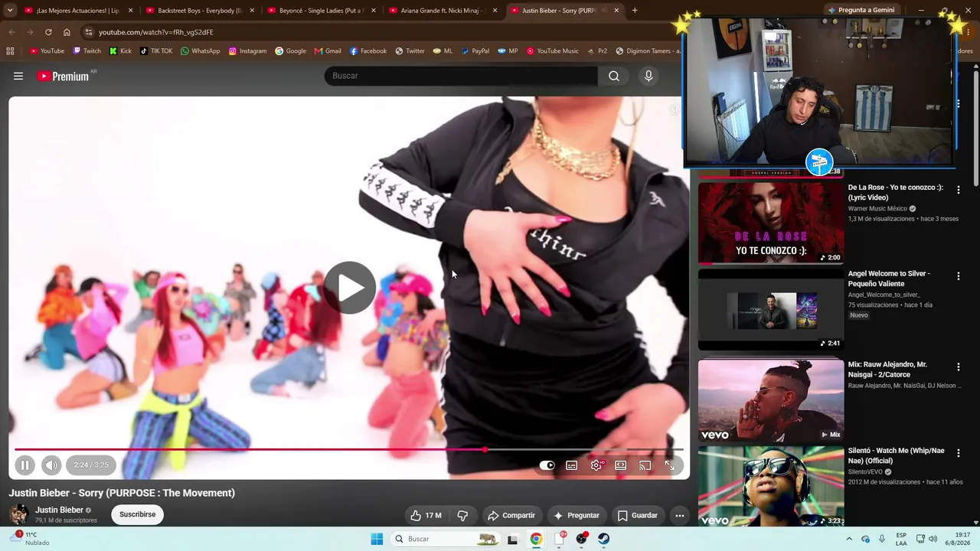Seek using the red video progress bar
The height and width of the screenshot is (551, 980).
[349, 449]
